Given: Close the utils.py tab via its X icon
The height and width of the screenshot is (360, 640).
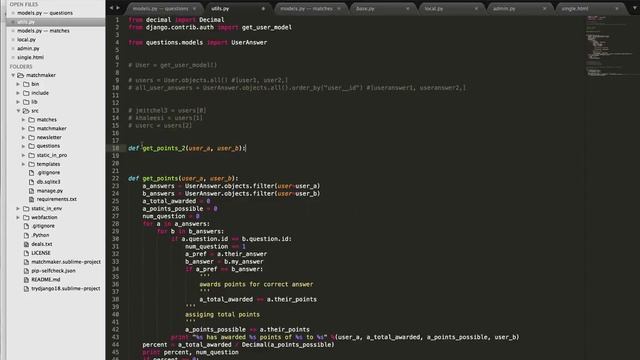Looking at the screenshot, I should coord(263,9).
